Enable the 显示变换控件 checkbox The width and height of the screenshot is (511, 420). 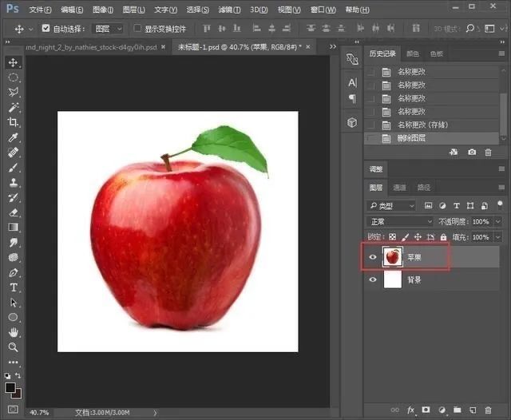tap(137, 28)
